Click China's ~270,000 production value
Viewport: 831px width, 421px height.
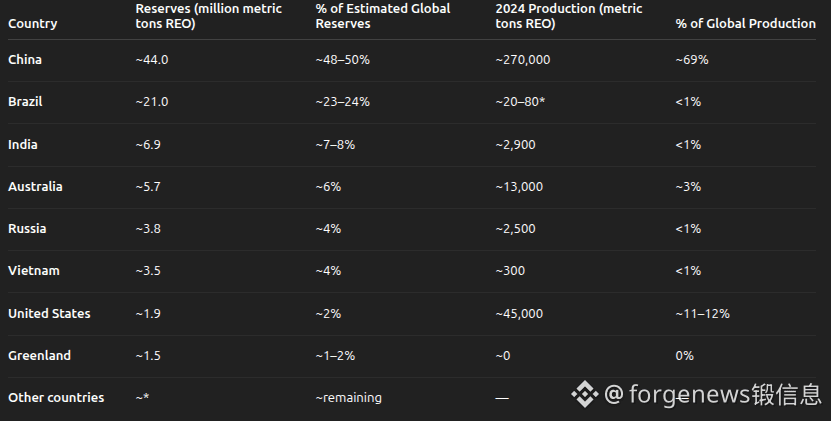click(522, 60)
